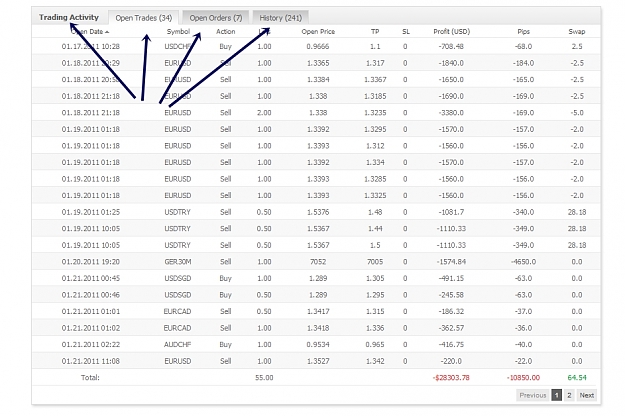Click TP value 1.334
This screenshot has height=416, width=625.
(375, 163)
